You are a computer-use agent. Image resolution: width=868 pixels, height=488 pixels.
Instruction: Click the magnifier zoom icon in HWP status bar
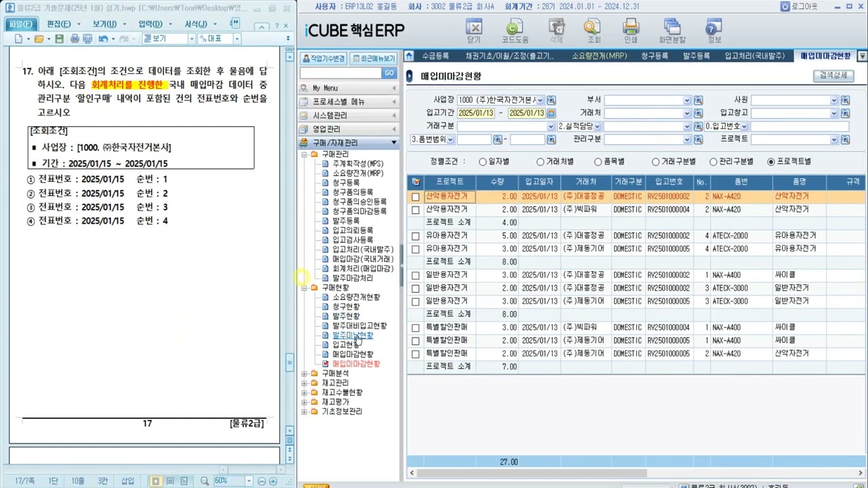click(x=205, y=481)
